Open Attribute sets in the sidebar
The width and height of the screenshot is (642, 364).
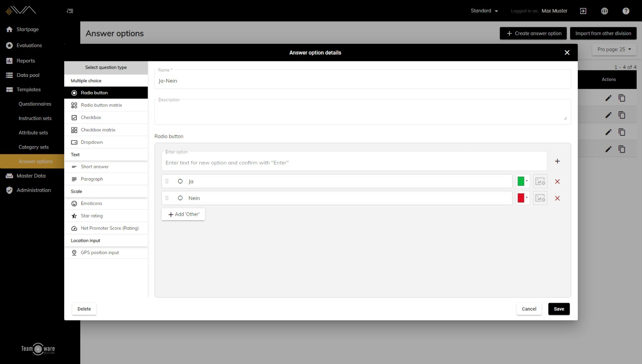(33, 132)
